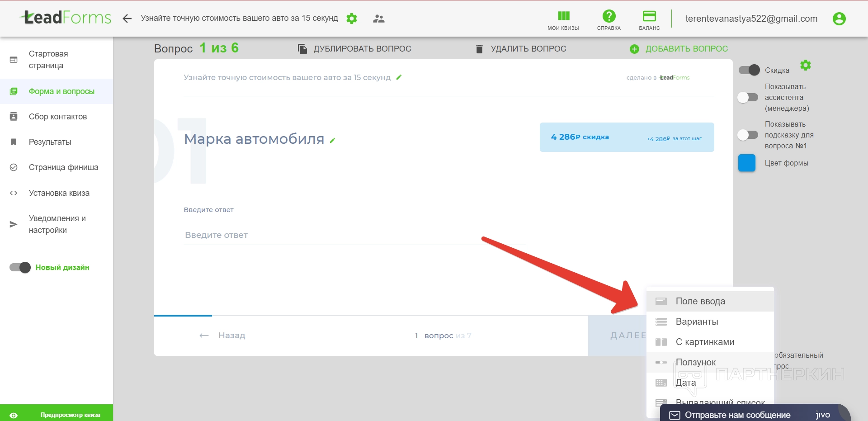
Task: Open Страница финиша section
Action: coord(57,167)
